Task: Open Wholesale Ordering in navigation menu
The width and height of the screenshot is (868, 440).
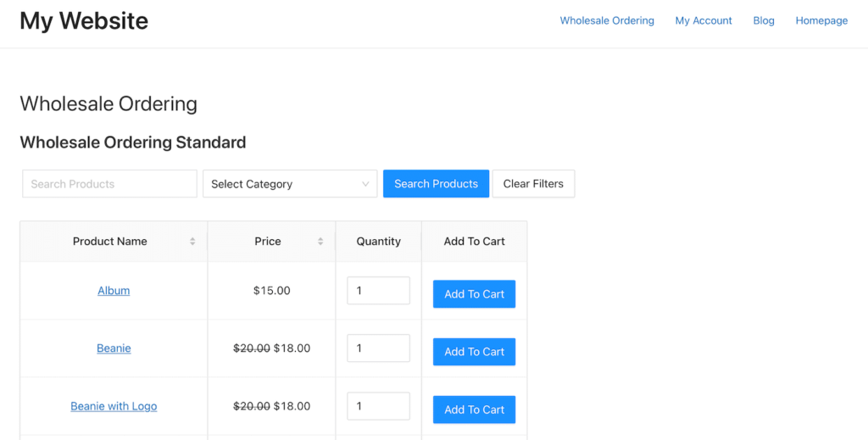Action: [x=607, y=20]
